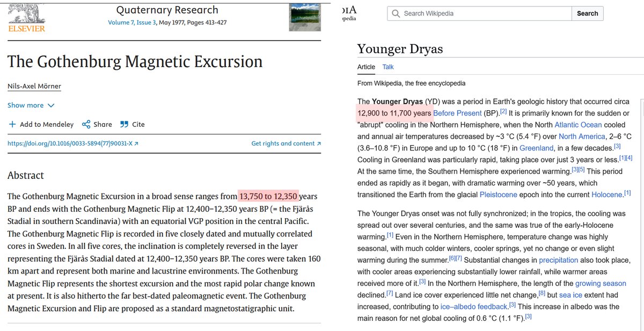Visit the ice–albedo feedback link
The width and height of the screenshot is (644, 331).
474,306
